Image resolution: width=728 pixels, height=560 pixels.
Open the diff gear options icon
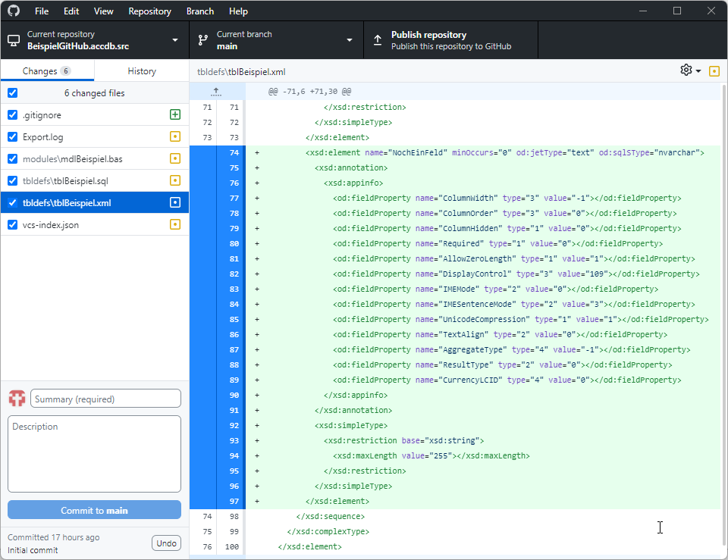[x=685, y=70]
